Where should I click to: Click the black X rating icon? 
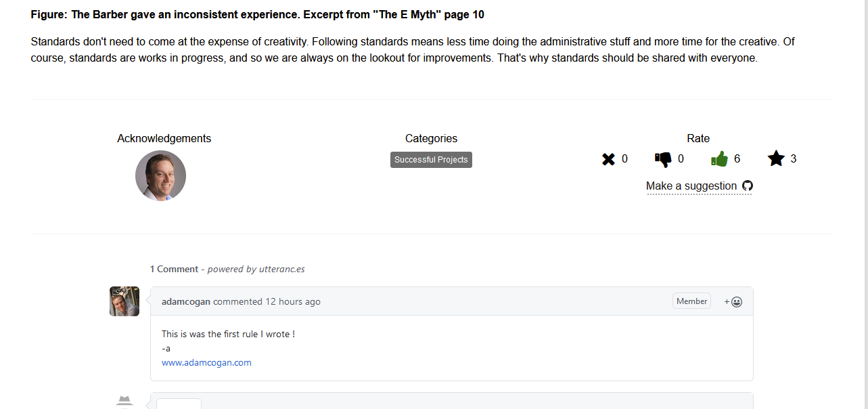point(608,159)
